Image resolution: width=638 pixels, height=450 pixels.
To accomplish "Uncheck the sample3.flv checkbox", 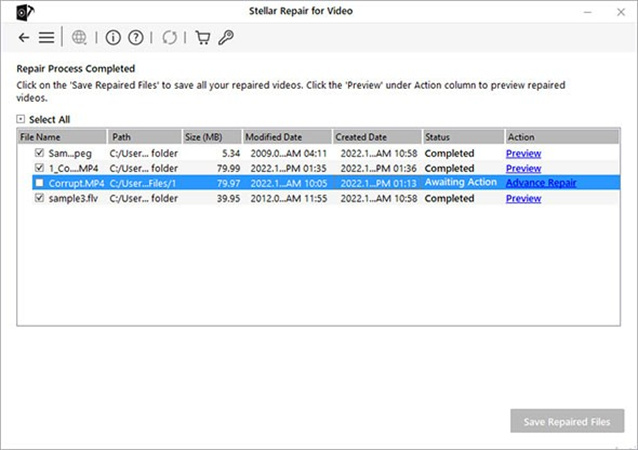I will tap(39, 199).
